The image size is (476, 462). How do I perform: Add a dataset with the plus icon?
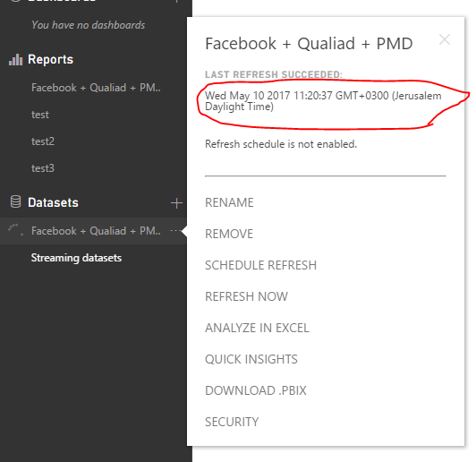tap(176, 203)
